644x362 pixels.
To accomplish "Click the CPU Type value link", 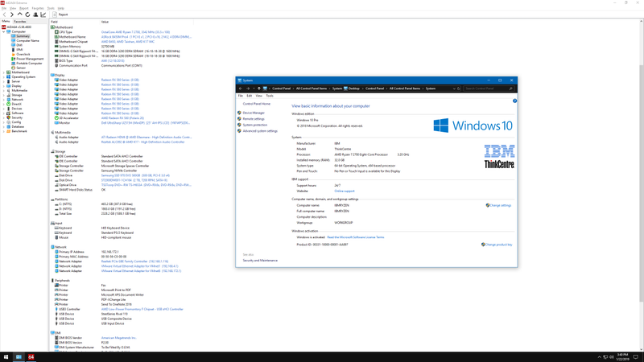I will 135,32.
